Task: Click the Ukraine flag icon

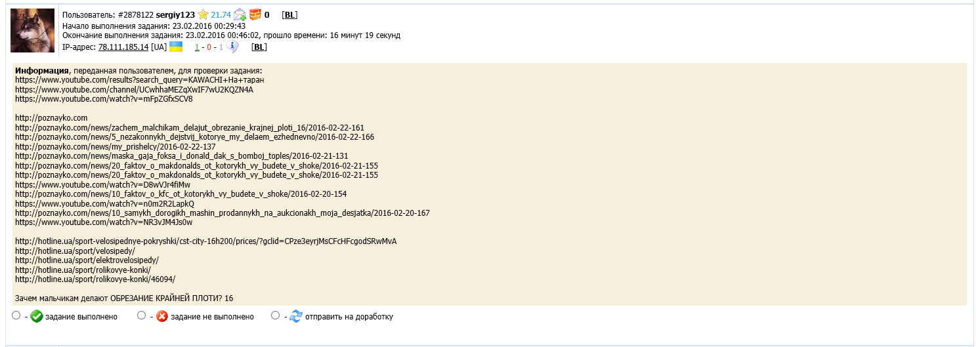Action: (176, 47)
